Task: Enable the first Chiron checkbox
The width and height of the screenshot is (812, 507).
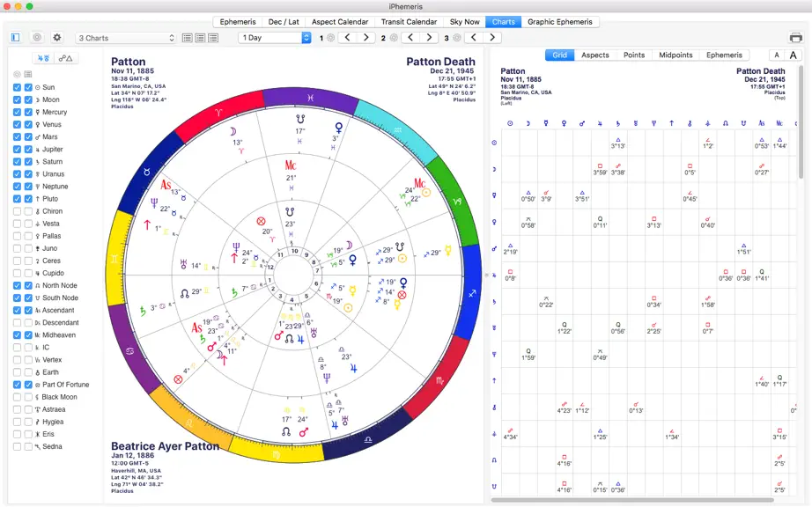Action: coord(17,211)
